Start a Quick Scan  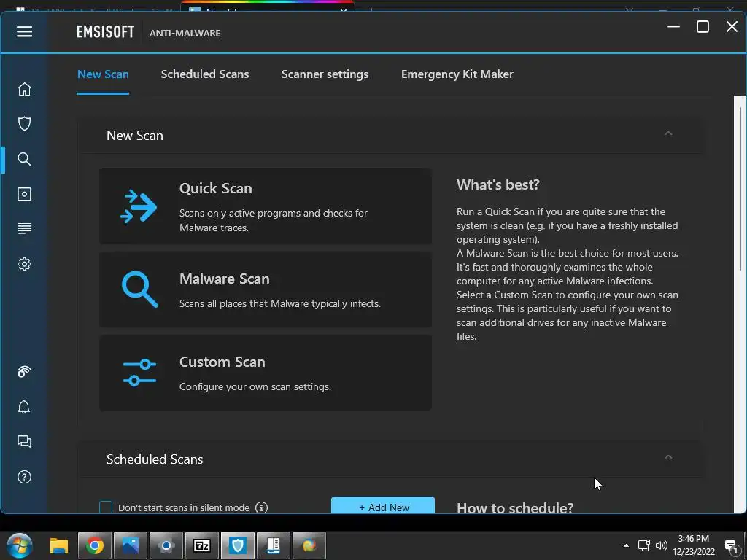(x=266, y=206)
